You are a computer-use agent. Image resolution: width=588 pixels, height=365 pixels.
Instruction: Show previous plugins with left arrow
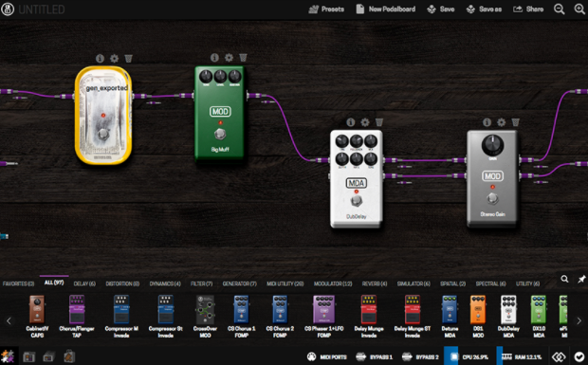9,320
